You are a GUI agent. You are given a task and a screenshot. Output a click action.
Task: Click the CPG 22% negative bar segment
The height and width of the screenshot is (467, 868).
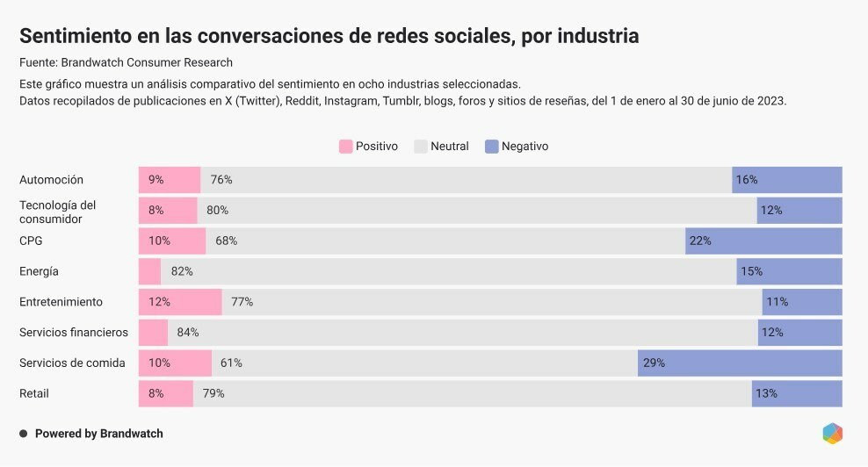click(763, 241)
